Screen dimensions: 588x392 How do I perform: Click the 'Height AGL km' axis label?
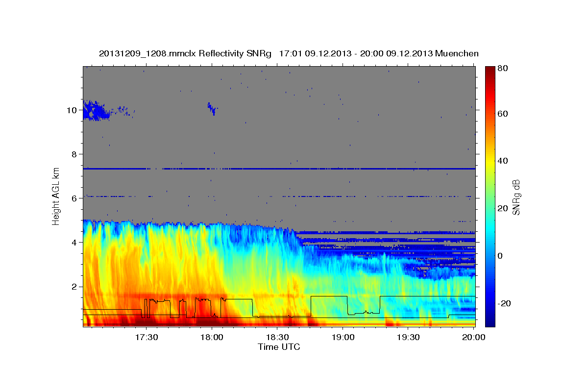56,196
